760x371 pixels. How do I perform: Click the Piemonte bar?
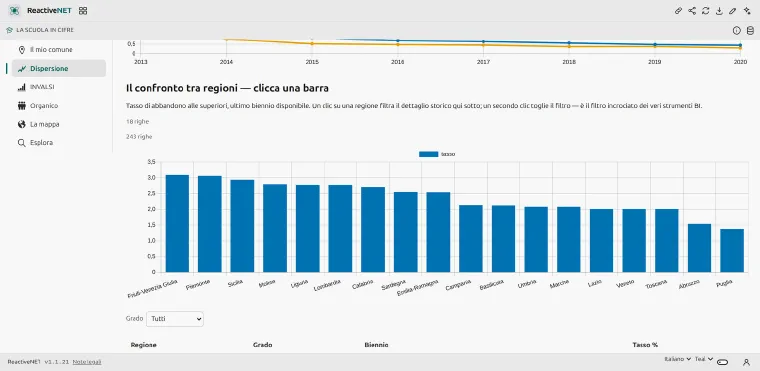pos(210,224)
